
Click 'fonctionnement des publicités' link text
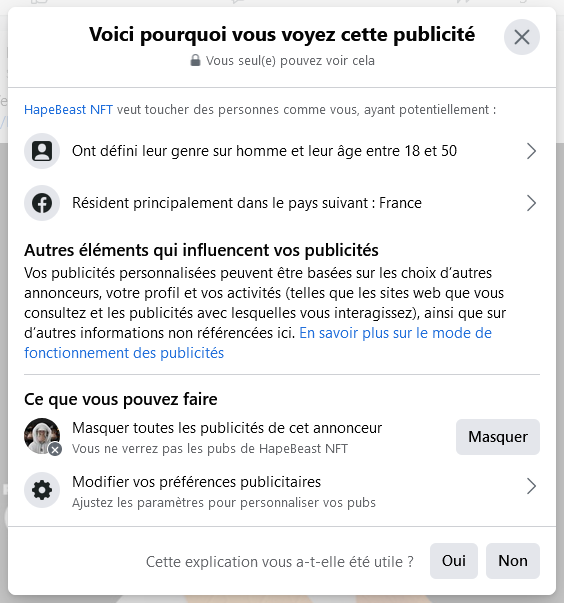coord(124,353)
